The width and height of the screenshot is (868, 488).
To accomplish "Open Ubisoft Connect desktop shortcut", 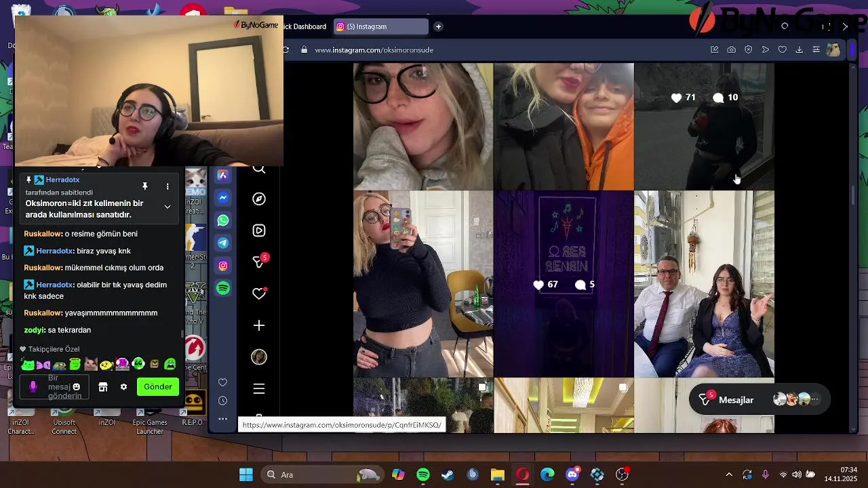I will 64,422.
